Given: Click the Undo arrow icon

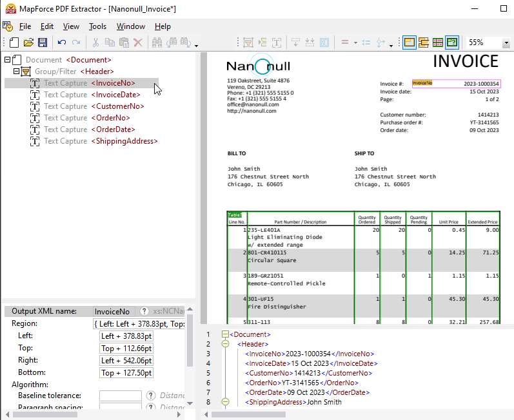Looking at the screenshot, I should [62, 43].
